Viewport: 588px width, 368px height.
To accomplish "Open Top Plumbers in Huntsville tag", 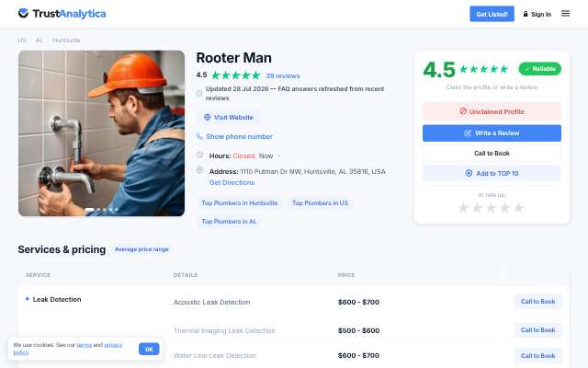I will [x=240, y=202].
